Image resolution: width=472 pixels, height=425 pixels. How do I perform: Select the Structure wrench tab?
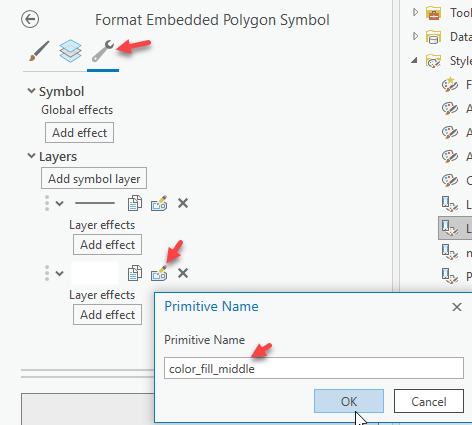(103, 51)
